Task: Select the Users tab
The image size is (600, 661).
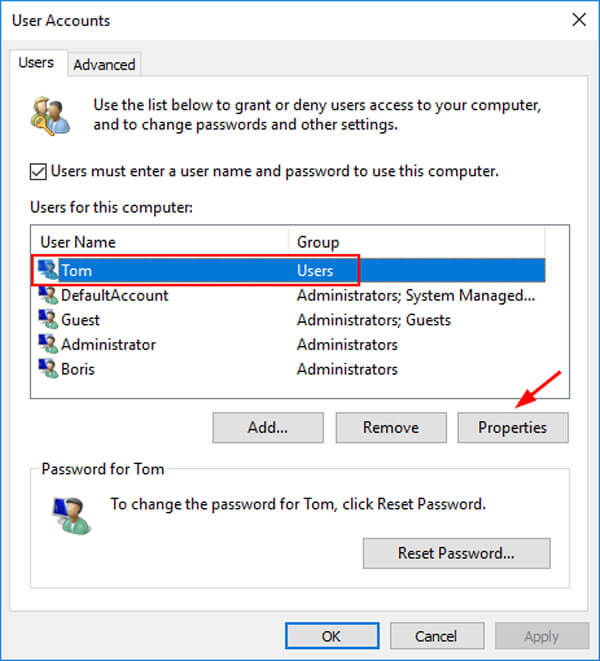Action: (x=36, y=62)
